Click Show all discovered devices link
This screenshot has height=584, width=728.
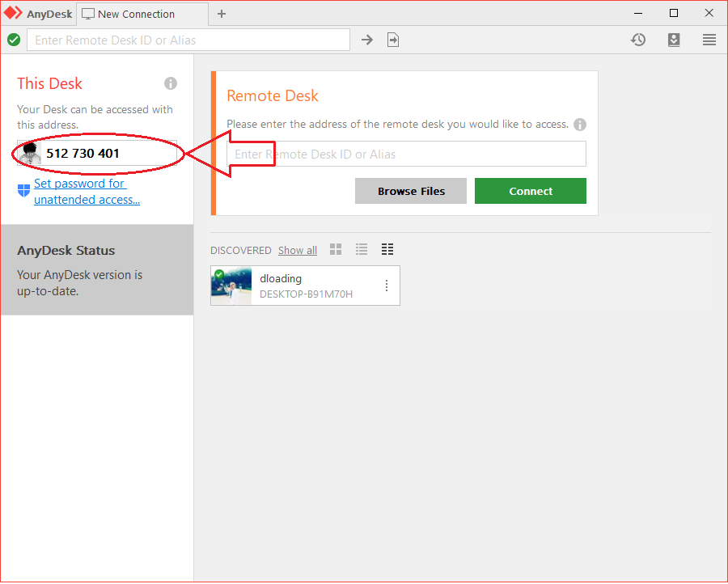298,250
